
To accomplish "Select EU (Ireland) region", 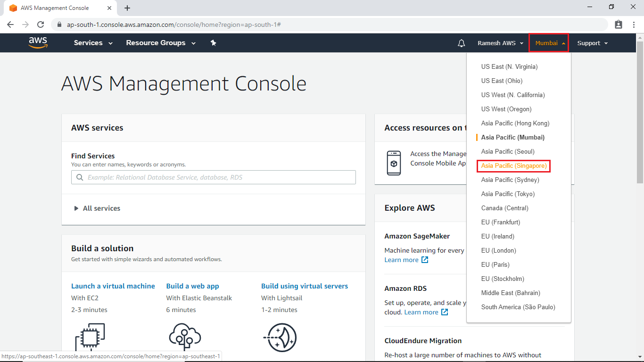I will click(x=498, y=237).
